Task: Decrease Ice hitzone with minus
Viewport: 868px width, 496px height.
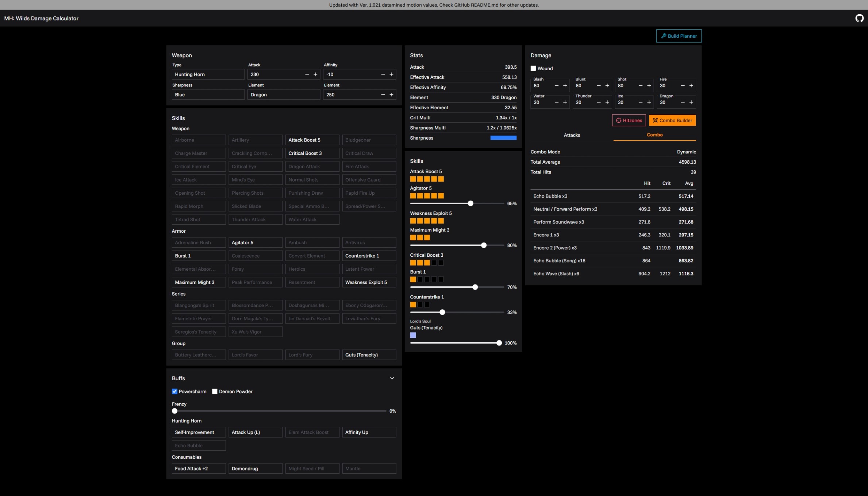Action: pos(641,102)
